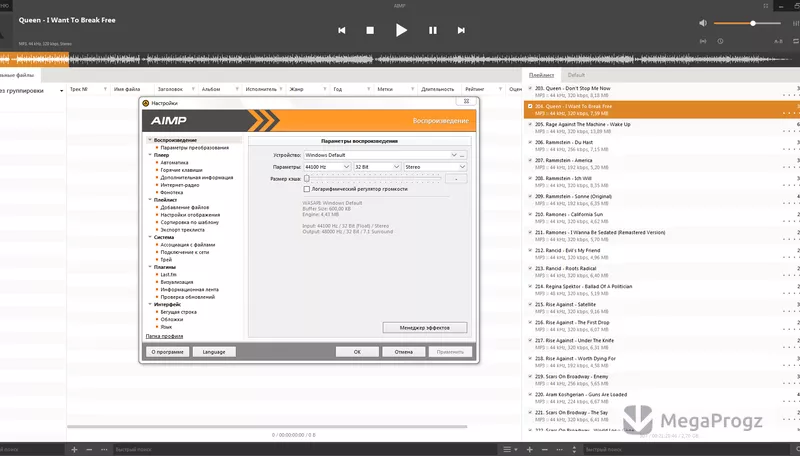This screenshot has width=800, height=456.
Task: Click the compact view dots icon near minimize
Action: (x=766, y=6)
